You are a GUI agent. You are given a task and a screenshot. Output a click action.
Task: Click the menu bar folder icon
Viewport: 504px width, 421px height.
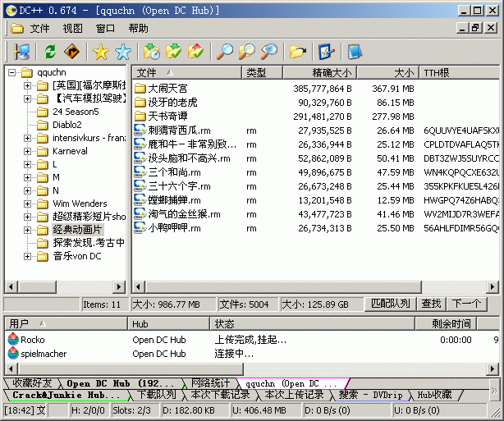point(17,28)
